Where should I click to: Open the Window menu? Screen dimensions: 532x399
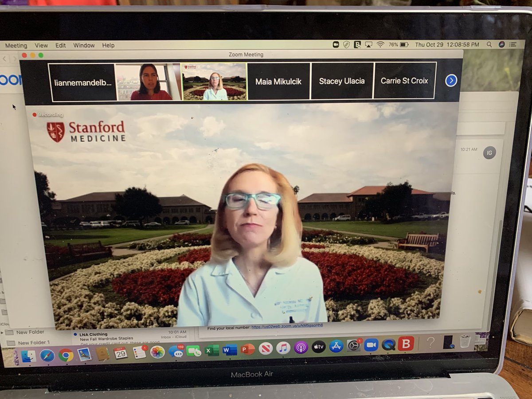84,45
